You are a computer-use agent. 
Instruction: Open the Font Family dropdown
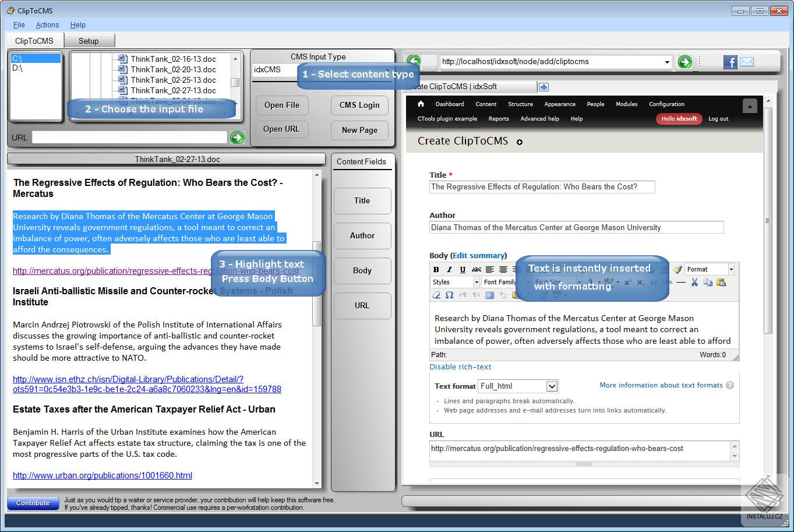[x=505, y=282]
